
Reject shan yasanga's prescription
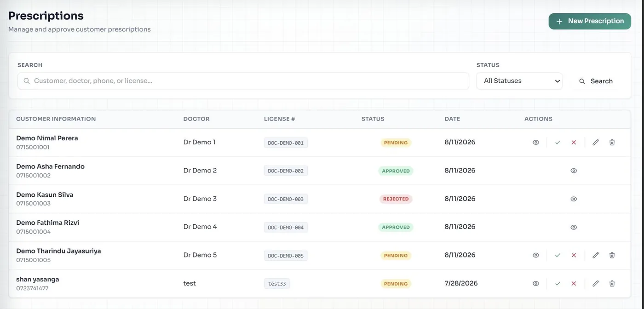coord(574,284)
